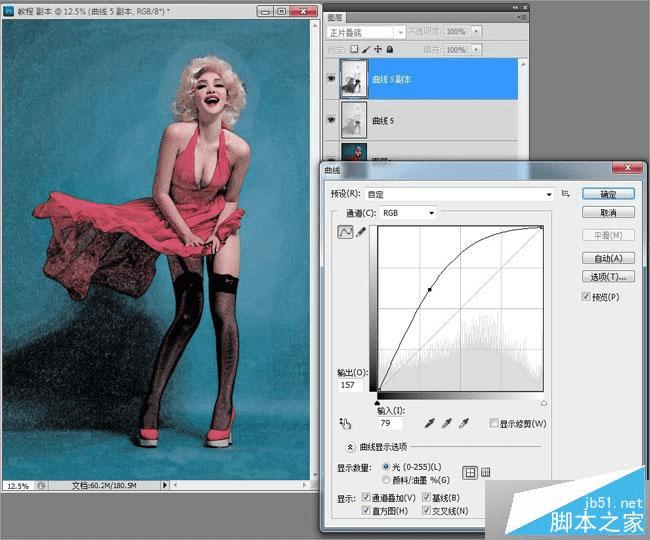Click the zoom level 12.5% field
The height and width of the screenshot is (540, 650).
18,486
